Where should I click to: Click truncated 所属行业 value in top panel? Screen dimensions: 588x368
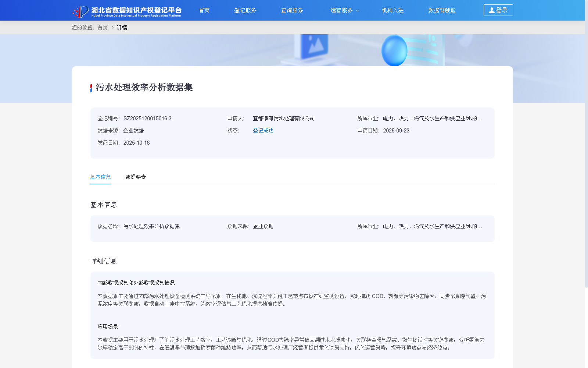pos(433,118)
